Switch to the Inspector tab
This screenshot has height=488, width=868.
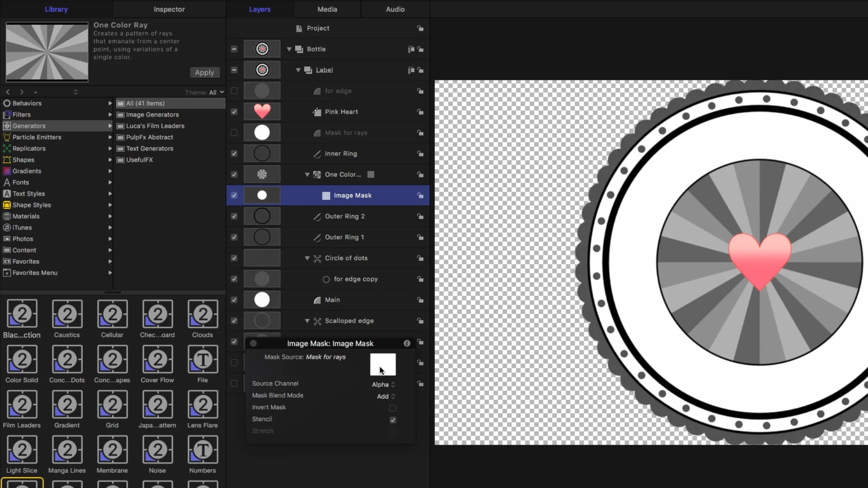[x=169, y=9]
